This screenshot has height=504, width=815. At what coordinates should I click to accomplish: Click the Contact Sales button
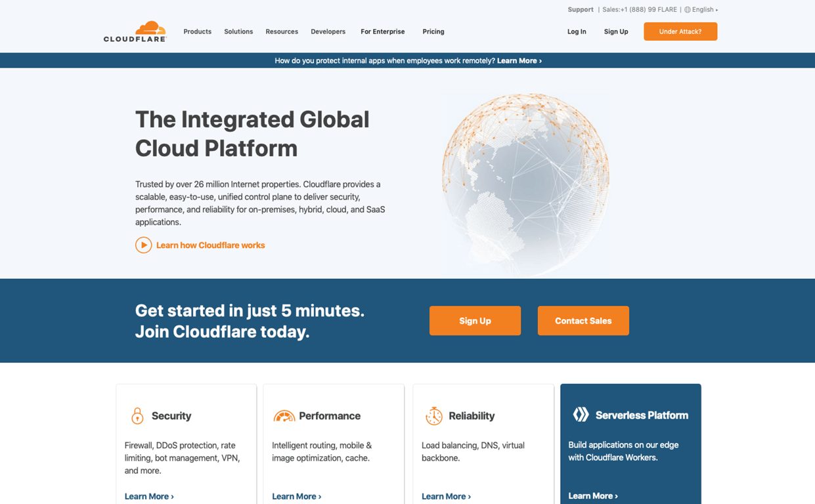pos(583,321)
